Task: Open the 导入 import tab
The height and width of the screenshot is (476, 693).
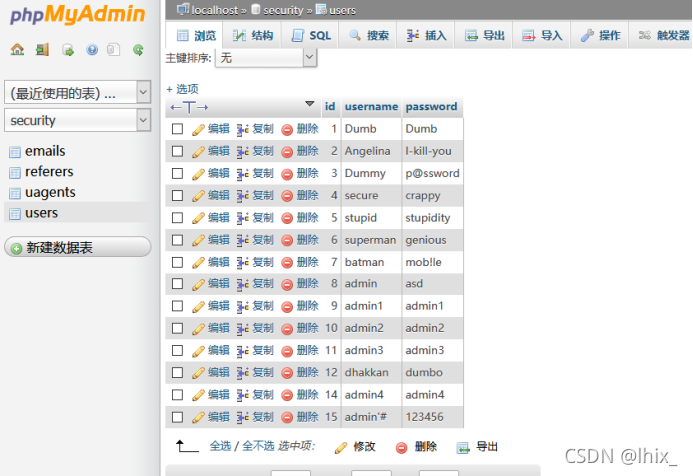Action: click(x=542, y=35)
